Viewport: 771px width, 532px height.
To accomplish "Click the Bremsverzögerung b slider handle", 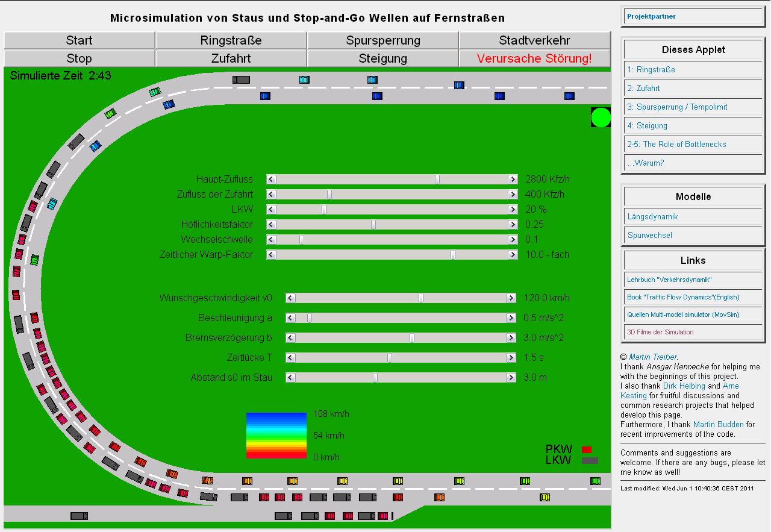I will (412, 338).
